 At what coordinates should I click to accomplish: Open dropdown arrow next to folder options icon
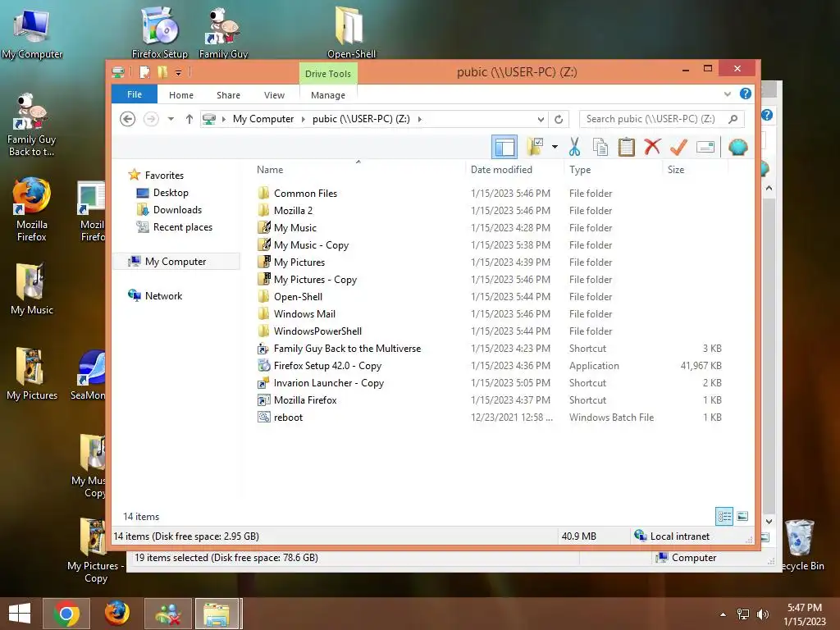pos(555,147)
